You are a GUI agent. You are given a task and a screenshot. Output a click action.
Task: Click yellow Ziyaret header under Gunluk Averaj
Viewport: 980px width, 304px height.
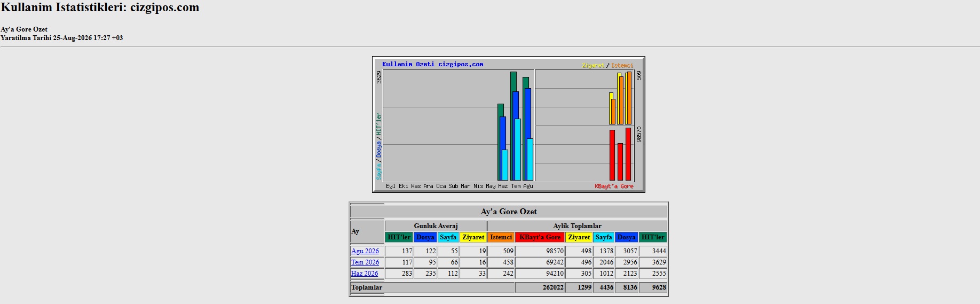473,237
